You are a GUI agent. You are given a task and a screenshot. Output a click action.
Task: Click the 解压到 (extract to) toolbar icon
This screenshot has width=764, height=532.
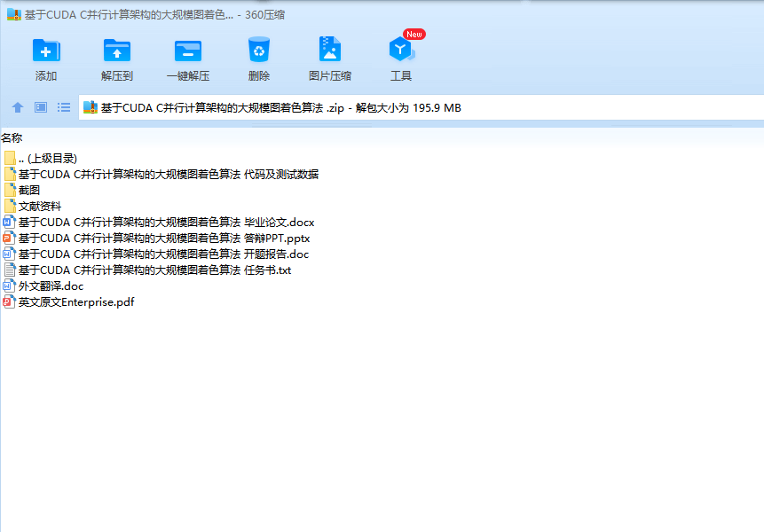[x=117, y=51]
